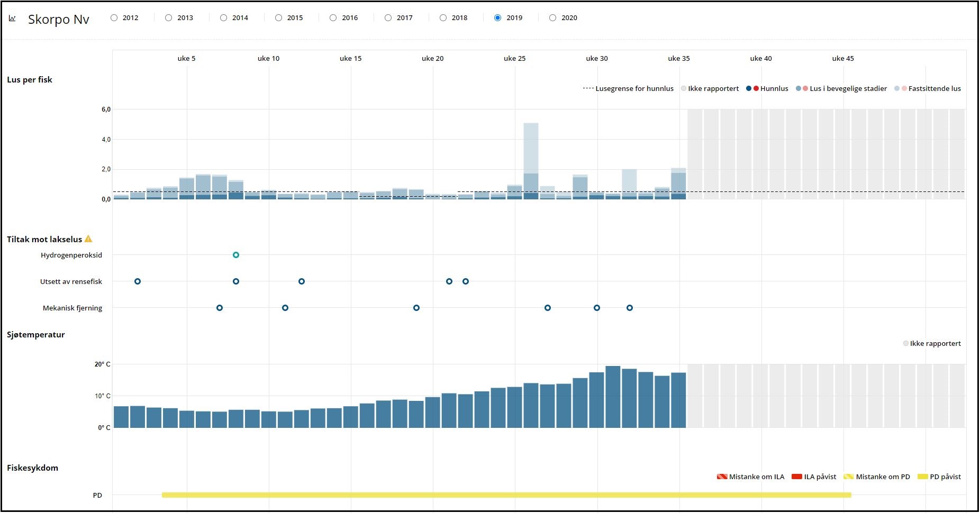Click the PD påvist yellow legend swatch
Image resolution: width=980 pixels, height=513 pixels.
[x=922, y=477]
